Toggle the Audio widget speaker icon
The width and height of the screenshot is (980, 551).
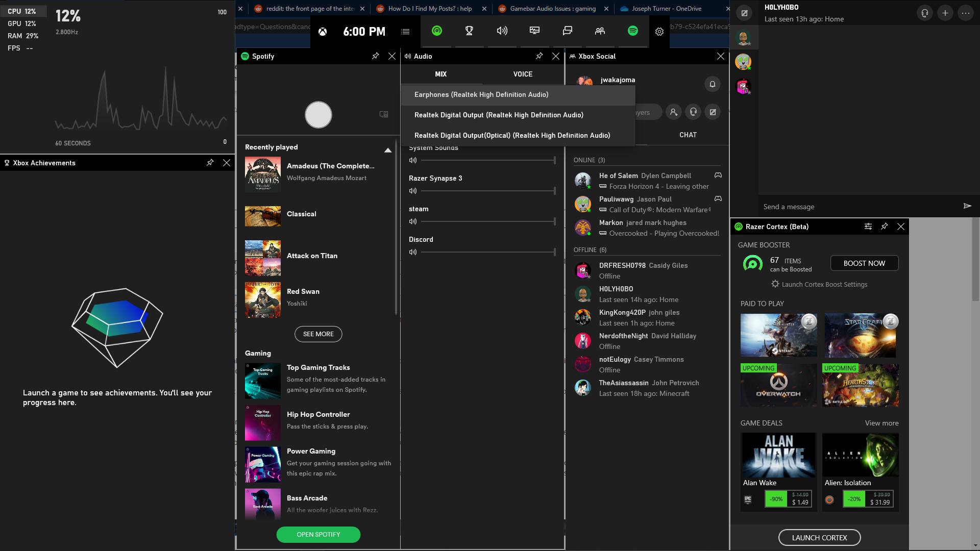point(502,31)
